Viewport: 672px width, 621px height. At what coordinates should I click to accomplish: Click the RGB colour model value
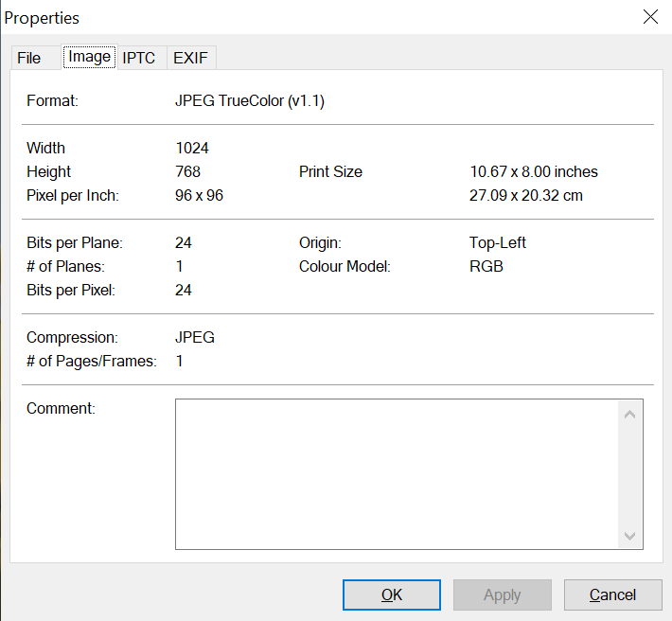[486, 266]
